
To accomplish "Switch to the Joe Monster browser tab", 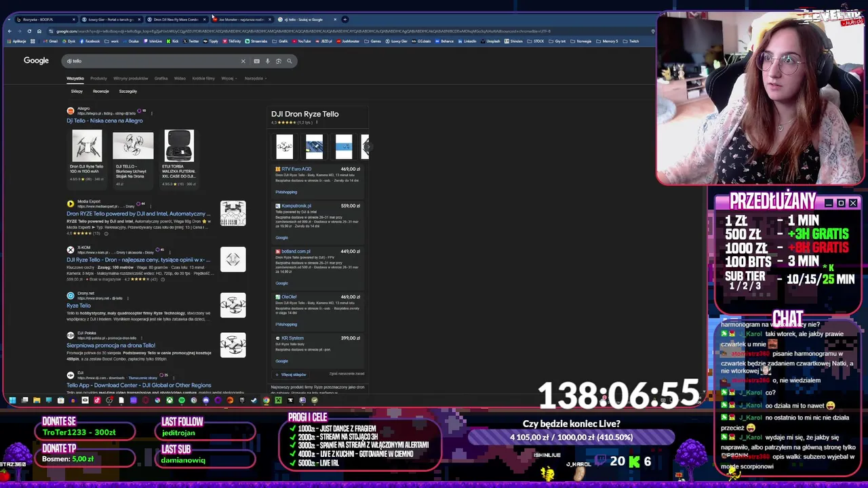I will coord(241,19).
